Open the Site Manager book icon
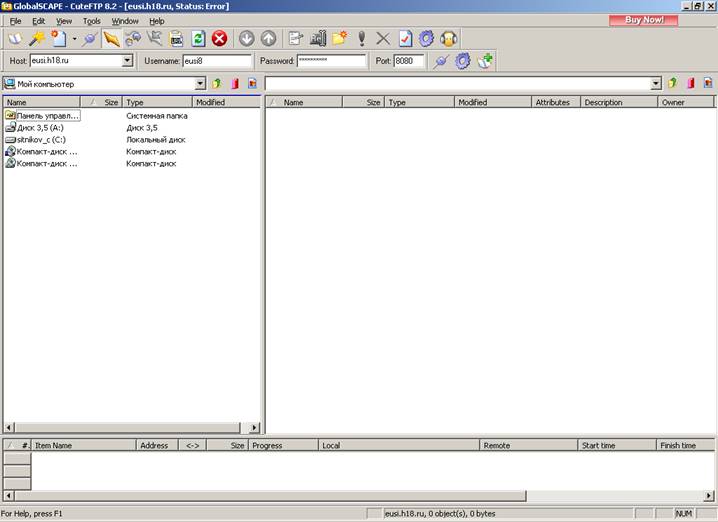Screen dimensions: 718x522 pos(15,39)
